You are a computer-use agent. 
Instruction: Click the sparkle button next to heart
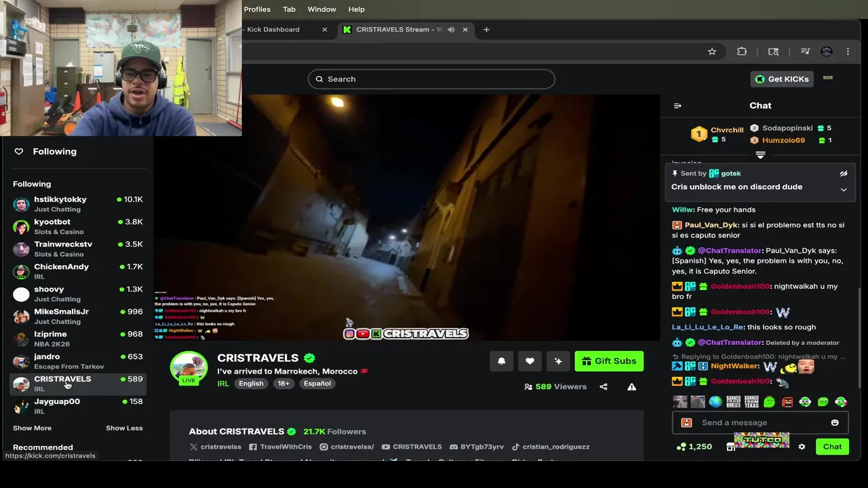tap(558, 361)
